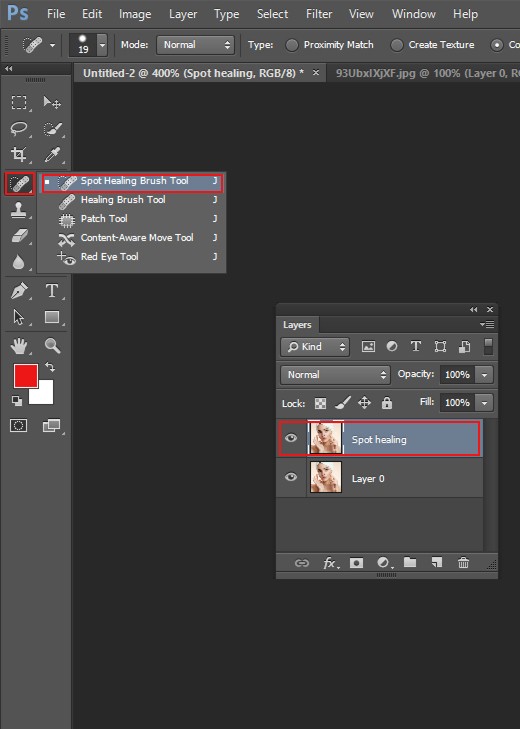Select the Move tool
The image size is (520, 729).
[52, 102]
